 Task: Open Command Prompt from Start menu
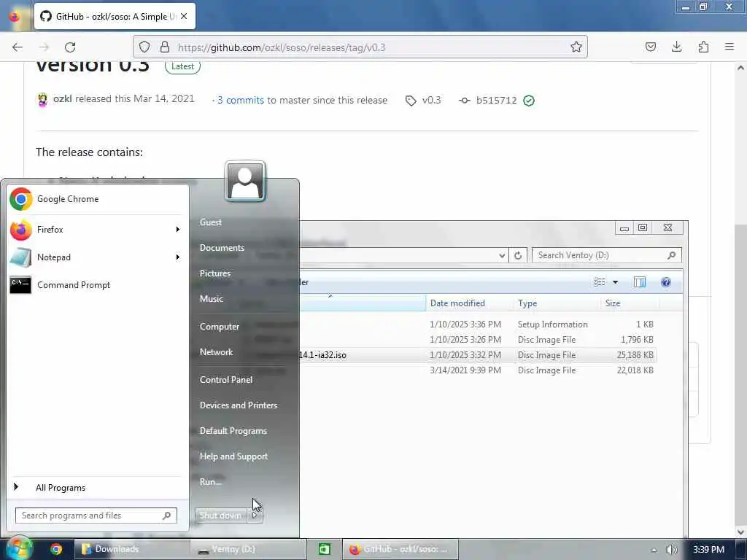click(x=98, y=285)
